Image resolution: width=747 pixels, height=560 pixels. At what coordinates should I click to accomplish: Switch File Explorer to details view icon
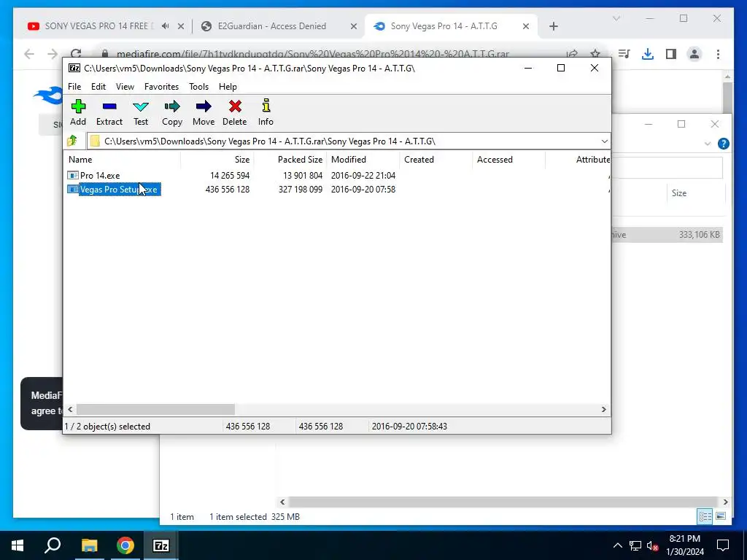[x=705, y=516]
